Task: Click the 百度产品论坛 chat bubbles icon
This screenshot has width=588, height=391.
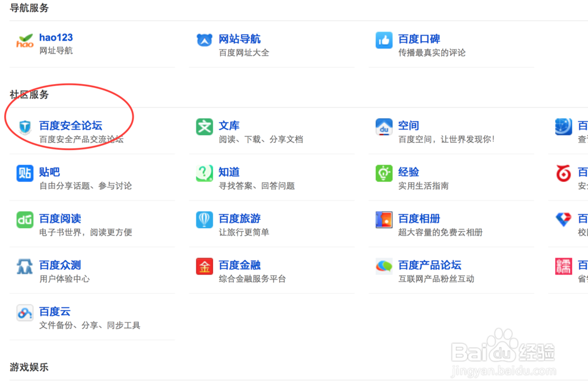Action: [384, 266]
